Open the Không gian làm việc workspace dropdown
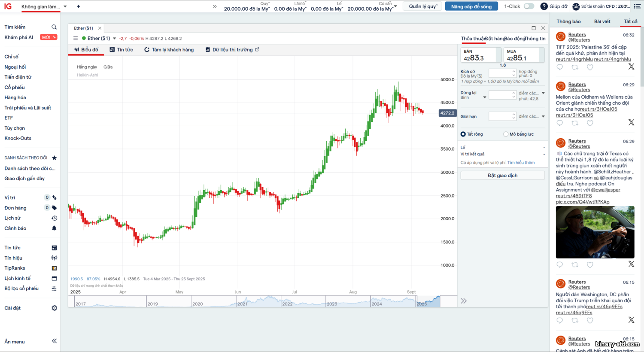Image resolution: width=644 pixels, height=352 pixels. point(65,7)
